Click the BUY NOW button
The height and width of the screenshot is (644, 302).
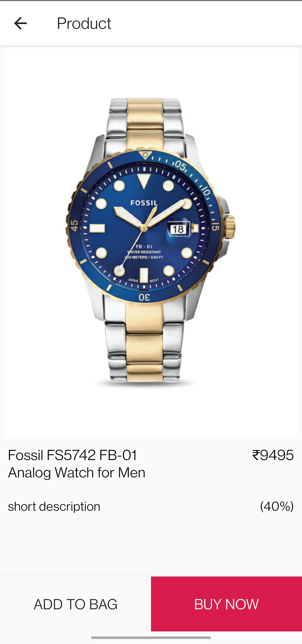point(226,604)
